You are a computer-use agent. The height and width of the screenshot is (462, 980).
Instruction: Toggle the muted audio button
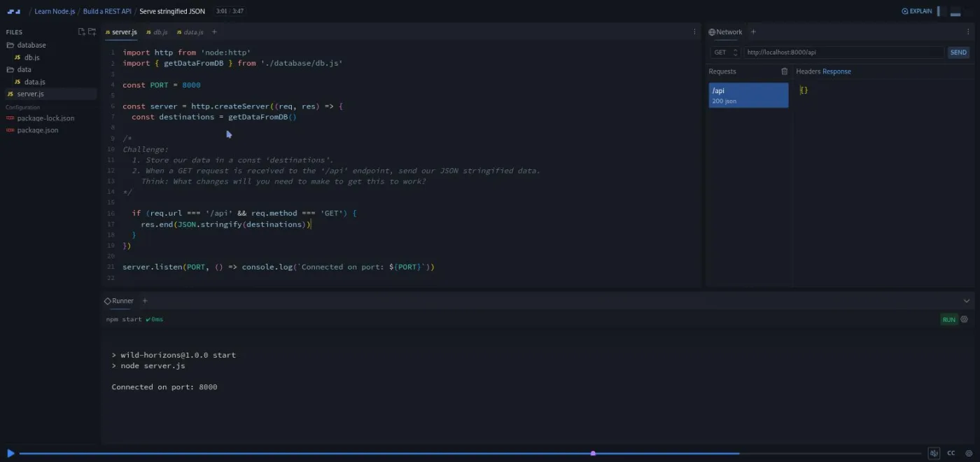tap(934, 454)
